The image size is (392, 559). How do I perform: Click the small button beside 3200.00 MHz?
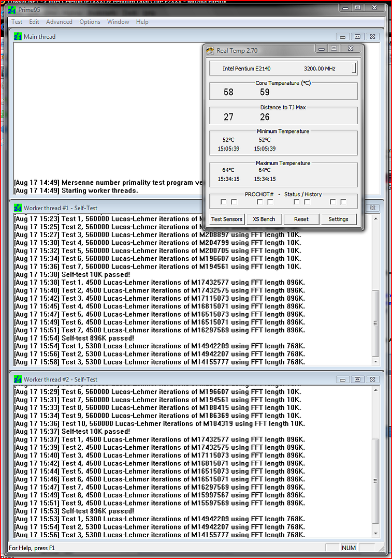pyautogui.click(x=354, y=68)
